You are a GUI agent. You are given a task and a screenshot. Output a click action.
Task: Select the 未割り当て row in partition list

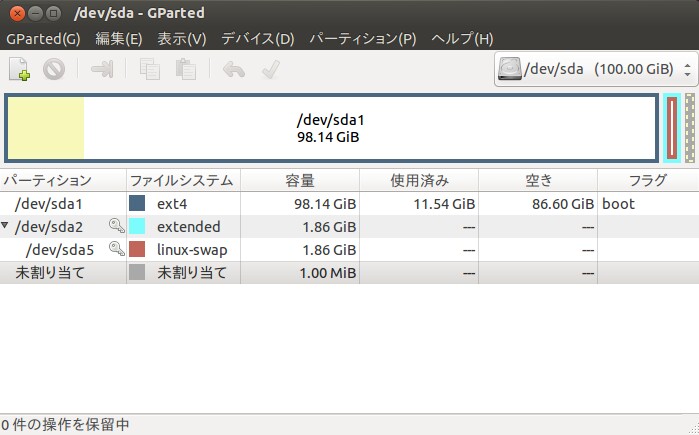click(x=50, y=272)
